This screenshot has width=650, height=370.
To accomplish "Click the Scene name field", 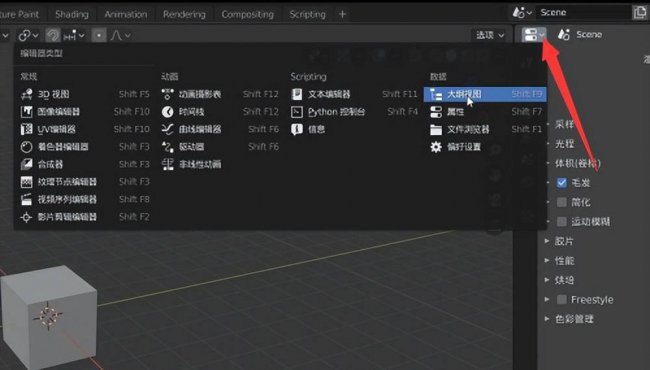I will tap(583, 12).
